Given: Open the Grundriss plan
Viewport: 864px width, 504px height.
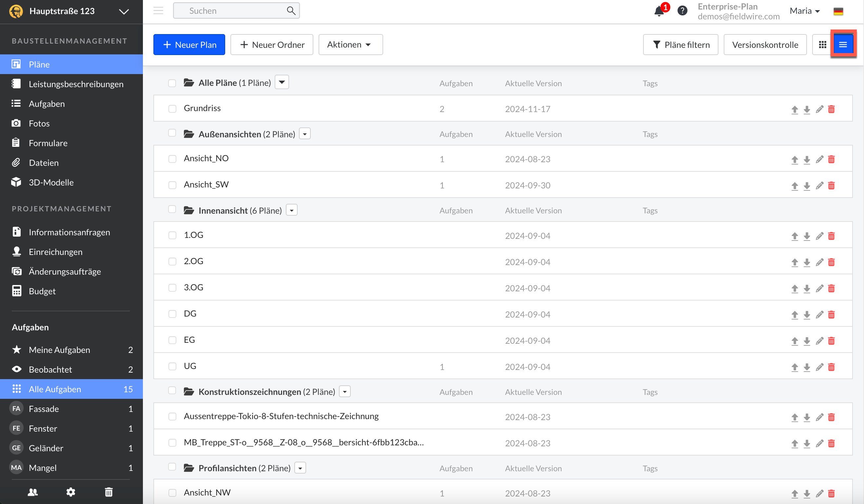Looking at the screenshot, I should tap(202, 108).
